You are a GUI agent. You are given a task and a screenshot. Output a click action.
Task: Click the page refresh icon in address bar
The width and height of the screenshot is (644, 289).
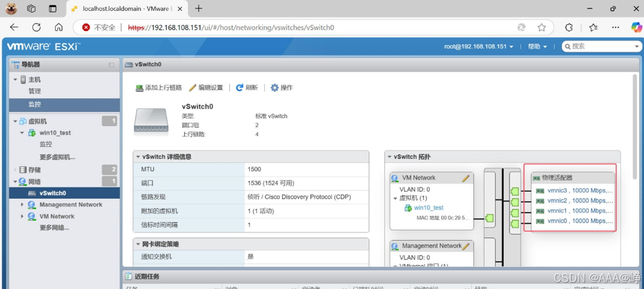pyautogui.click(x=521, y=28)
